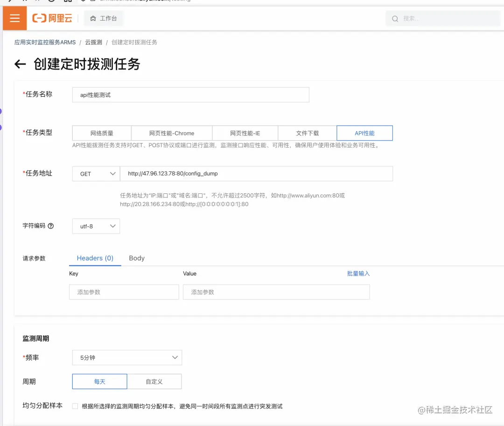Enable 均匀分配样本 checkbox

pyautogui.click(x=75, y=406)
